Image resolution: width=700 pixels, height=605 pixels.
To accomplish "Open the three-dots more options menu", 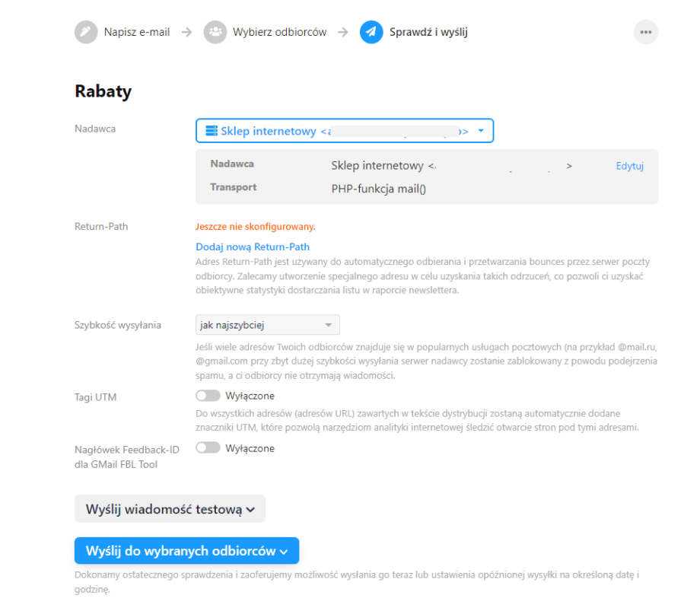I will pos(645,32).
